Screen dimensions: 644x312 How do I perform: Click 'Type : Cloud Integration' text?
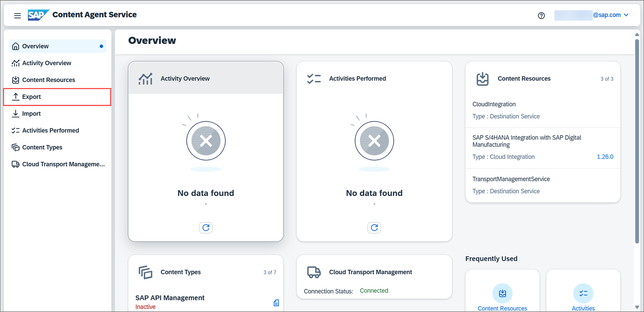click(x=504, y=157)
